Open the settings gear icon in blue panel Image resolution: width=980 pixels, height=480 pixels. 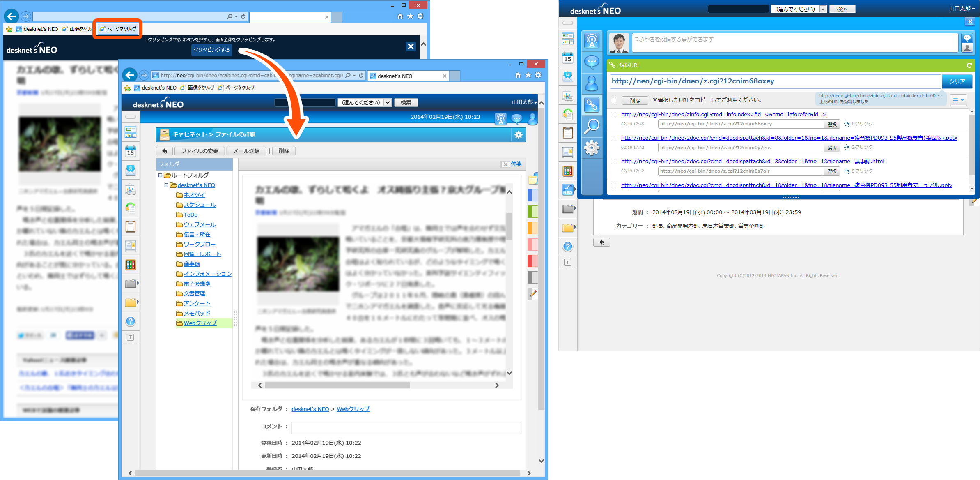pos(592,148)
